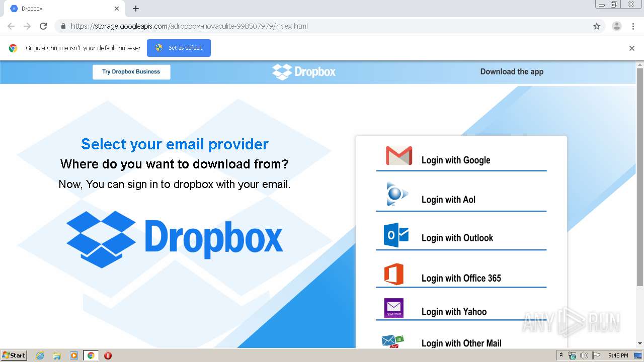Click the red stop taskbar icon
Viewport: 644px width, 362px height.
108,355
